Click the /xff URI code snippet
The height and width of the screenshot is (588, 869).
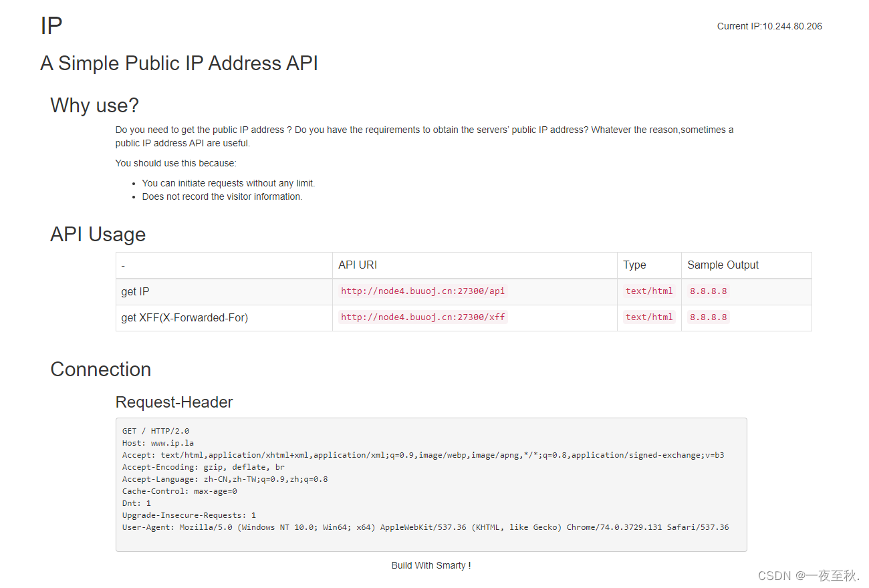[422, 317]
